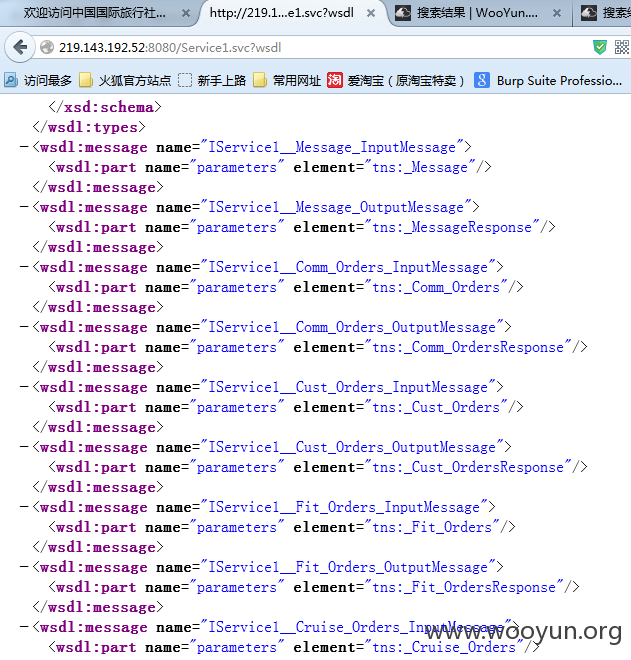Click the name IService1__Message_InputMessage value
Screen dimensions: 631x660
pos(332,147)
